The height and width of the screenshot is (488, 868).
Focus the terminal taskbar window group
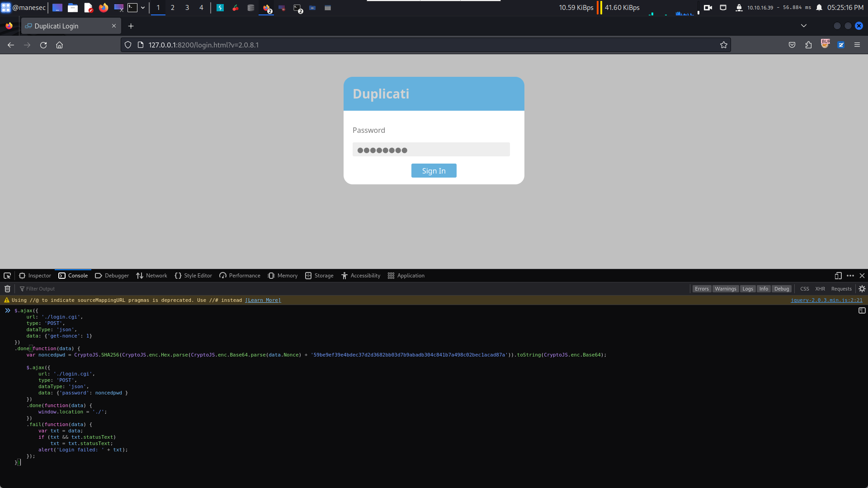pyautogui.click(x=297, y=8)
